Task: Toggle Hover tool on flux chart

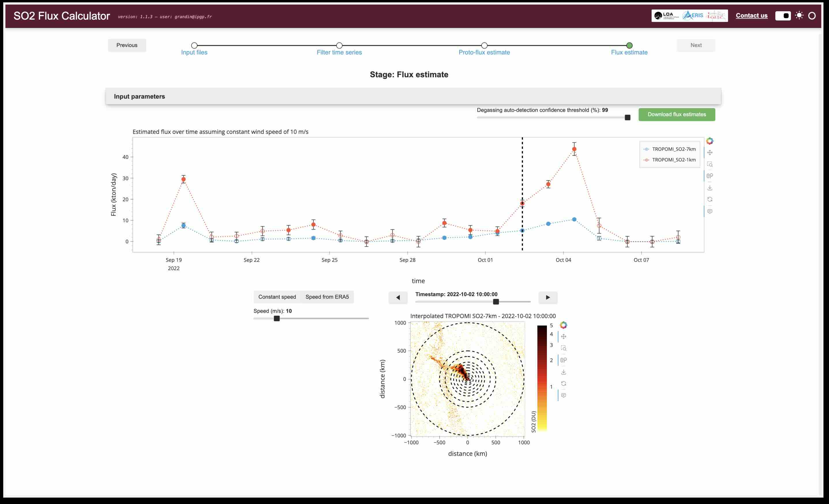Action: point(710,211)
